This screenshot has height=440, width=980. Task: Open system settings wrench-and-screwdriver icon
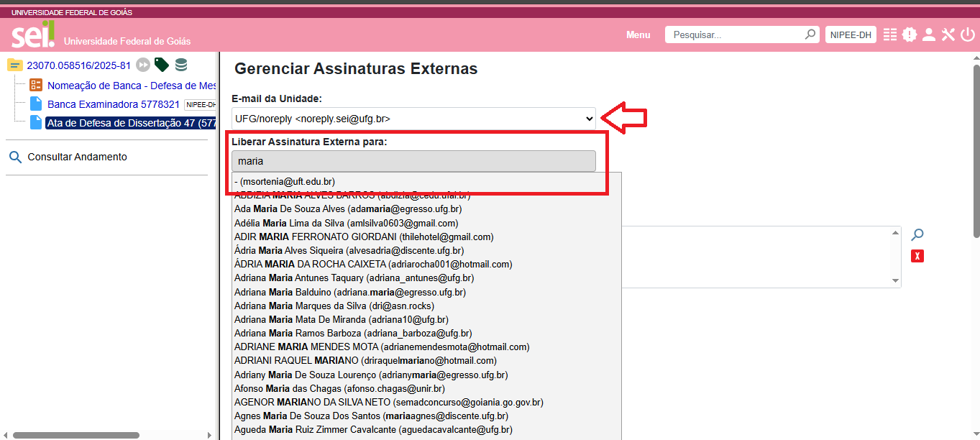948,35
